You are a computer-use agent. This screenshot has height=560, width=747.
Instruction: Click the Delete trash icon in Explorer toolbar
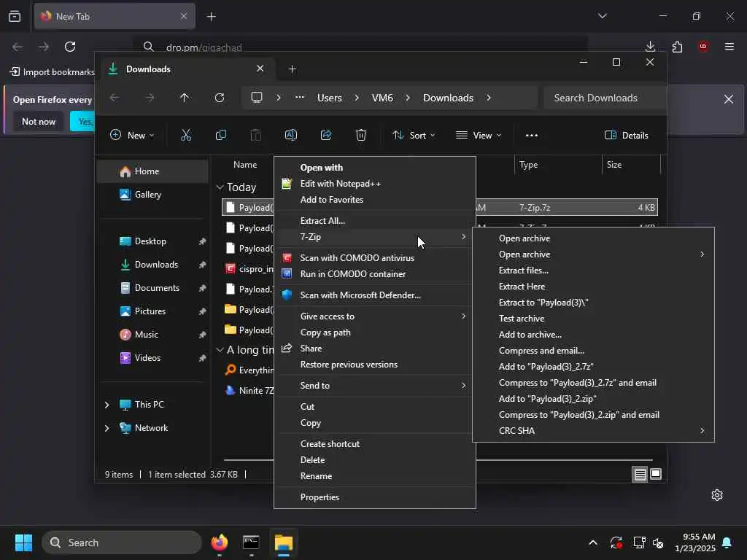point(361,135)
